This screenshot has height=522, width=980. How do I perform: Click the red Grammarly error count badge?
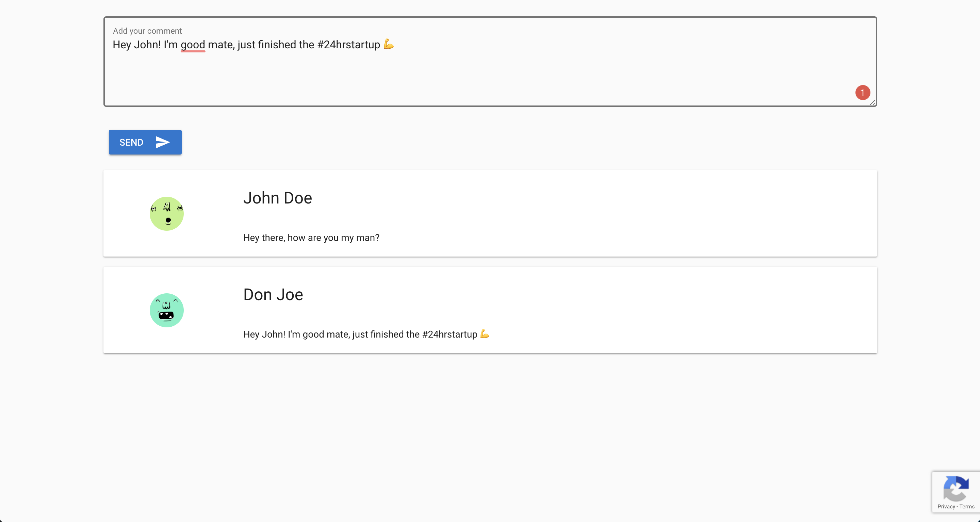coord(863,93)
